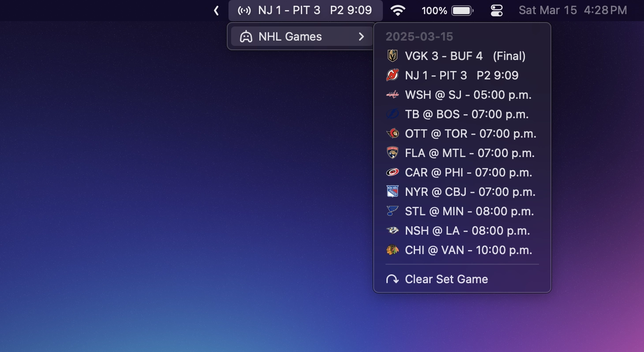Open the Wi-Fi status menu
The width and height of the screenshot is (644, 352).
click(398, 11)
